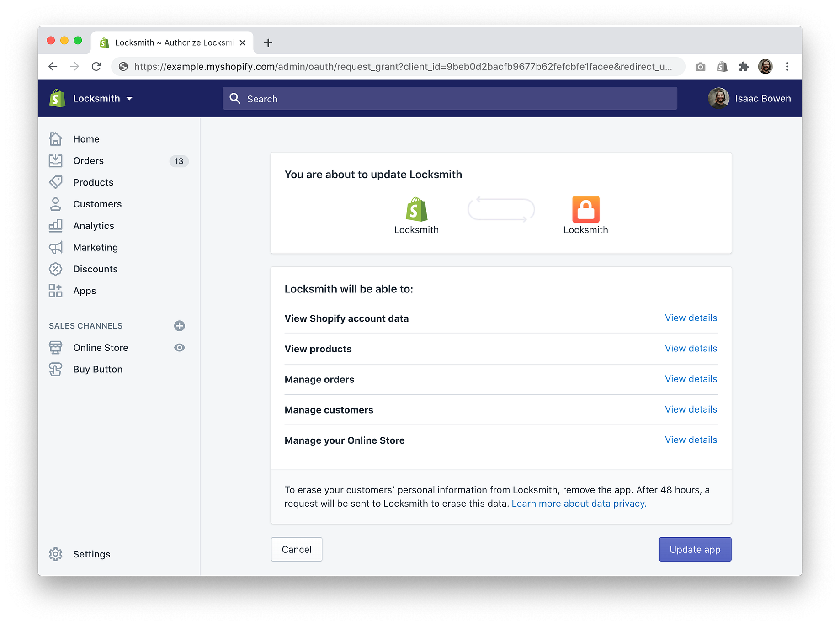Open a new browser tab
Image resolution: width=840 pixels, height=626 pixels.
268,42
